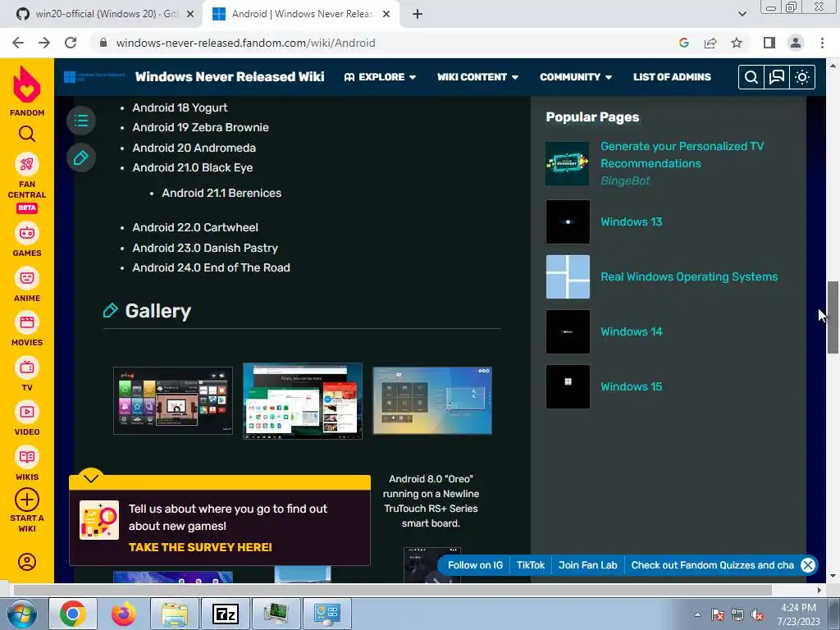Open 7-Zip from the taskbar
Screen dimensions: 840x630
pos(225,614)
